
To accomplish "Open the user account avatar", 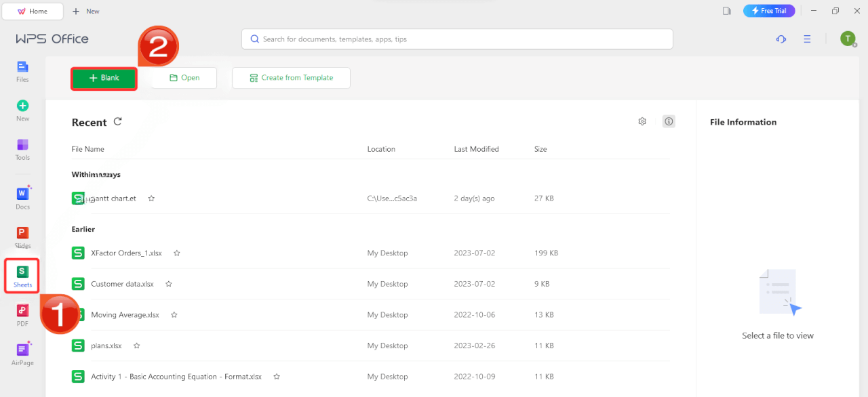I will pyautogui.click(x=848, y=39).
